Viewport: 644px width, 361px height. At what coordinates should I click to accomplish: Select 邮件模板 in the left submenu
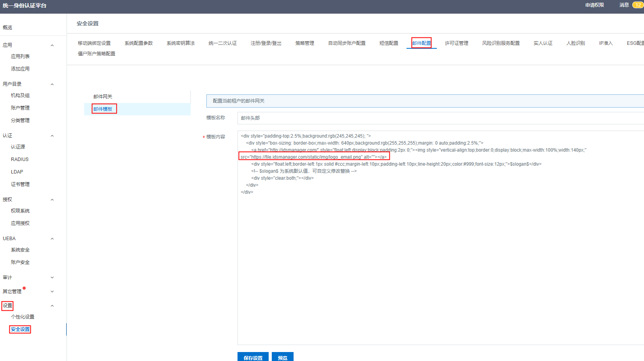point(103,109)
